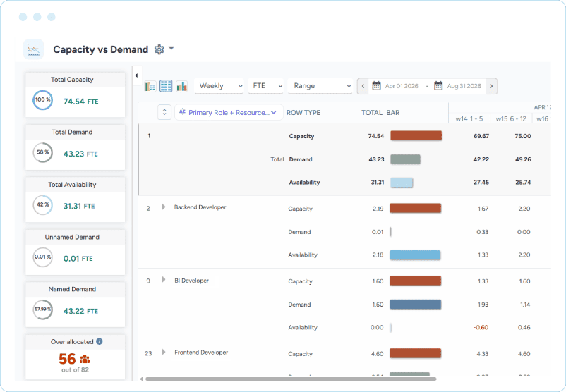Click the Unnamed Demand 0.01 % ring
The width and height of the screenshot is (566, 392).
pos(42,257)
